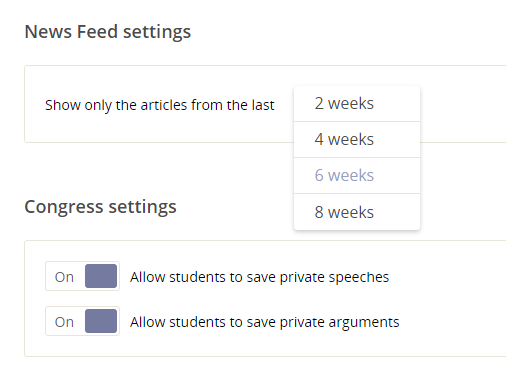Click the Congress settings heading
Screen dimensions: 506x378
(100, 207)
